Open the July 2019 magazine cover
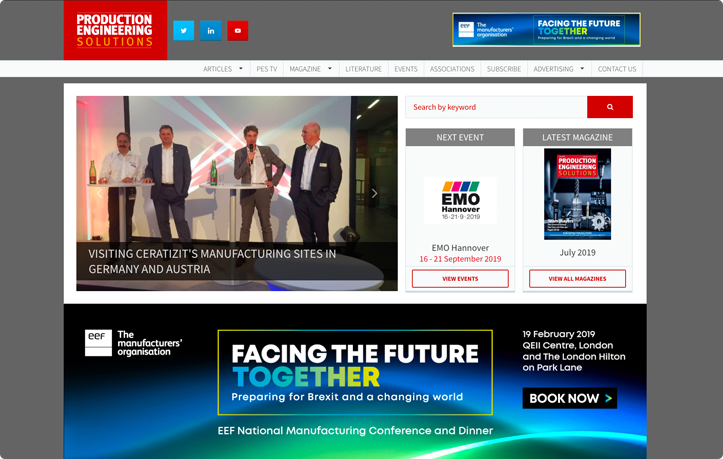This screenshot has height=459, width=723. click(577, 194)
